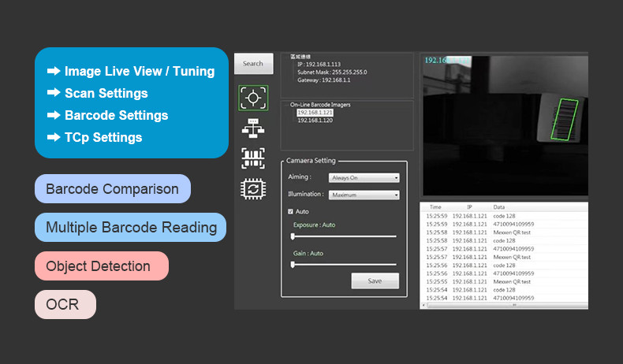The height and width of the screenshot is (364, 623).
Task: Click the IP column header
Action: coord(468,206)
